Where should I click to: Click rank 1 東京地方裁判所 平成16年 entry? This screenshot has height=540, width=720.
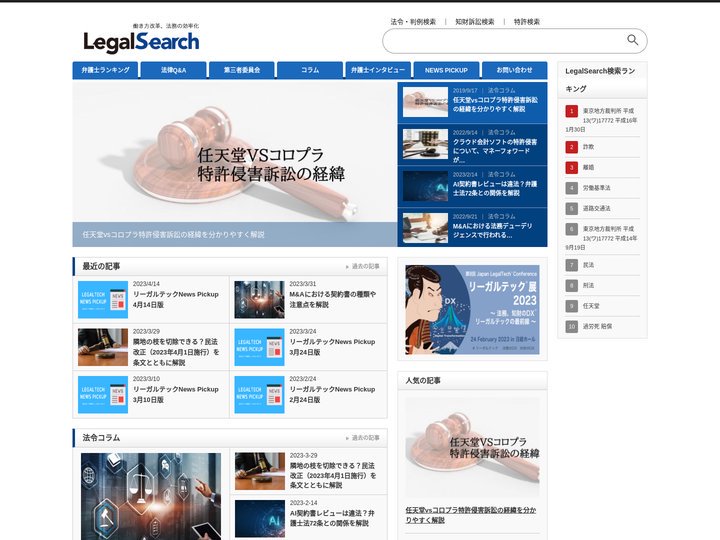click(602, 120)
